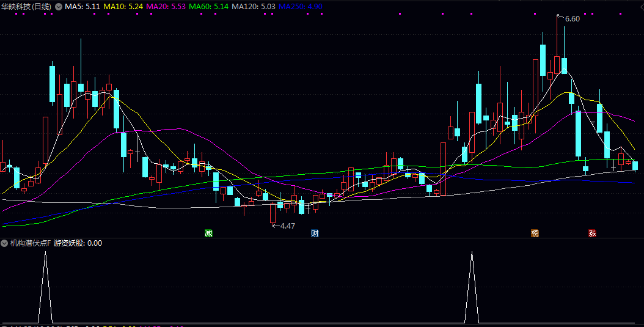Expand the 机构潜伏点F indicator dropdown arrow
644x327 pixels.
(x=5, y=243)
